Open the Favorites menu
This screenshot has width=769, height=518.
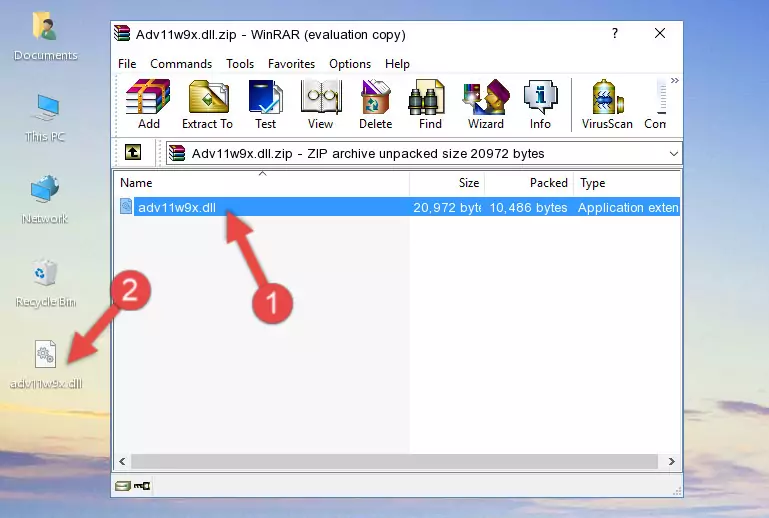click(x=291, y=64)
